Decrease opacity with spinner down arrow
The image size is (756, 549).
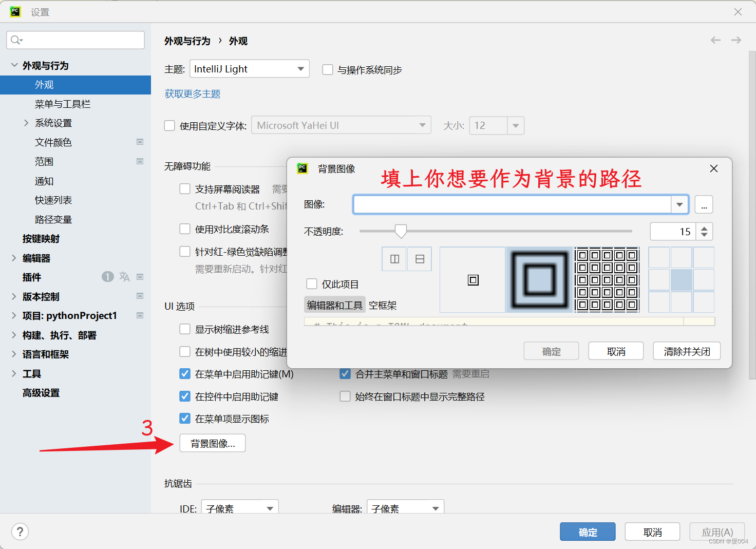coord(704,235)
